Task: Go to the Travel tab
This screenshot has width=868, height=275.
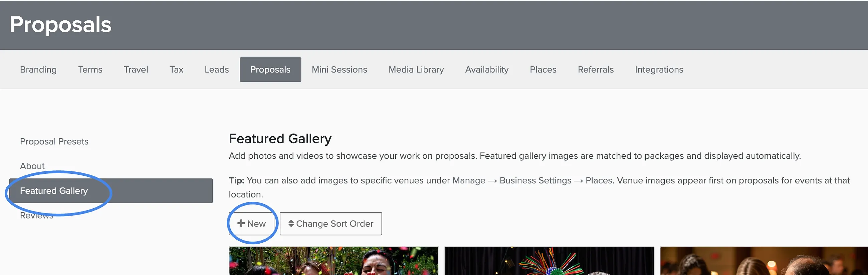Action: (136, 70)
